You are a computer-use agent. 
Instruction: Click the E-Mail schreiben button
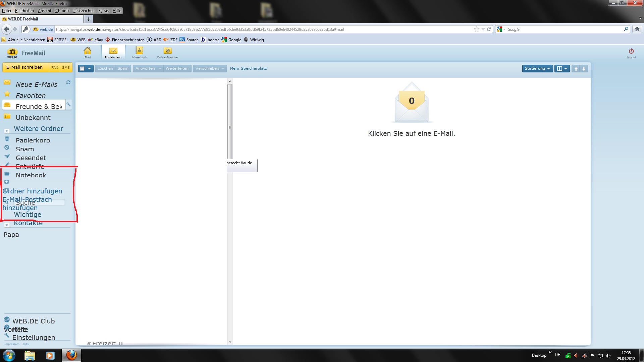(x=25, y=67)
